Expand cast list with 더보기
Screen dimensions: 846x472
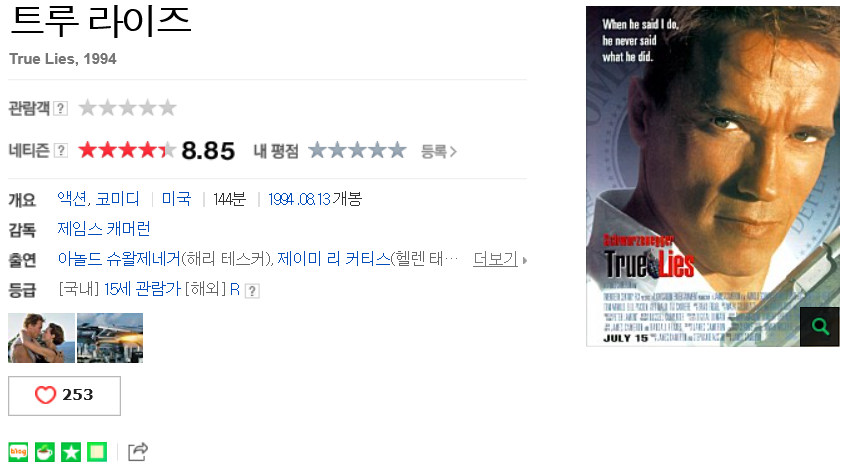[500, 259]
